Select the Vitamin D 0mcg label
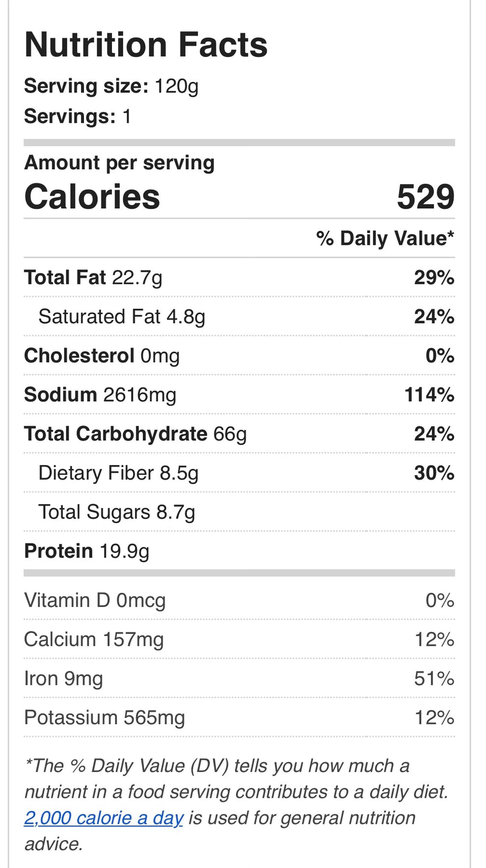 click(95, 601)
